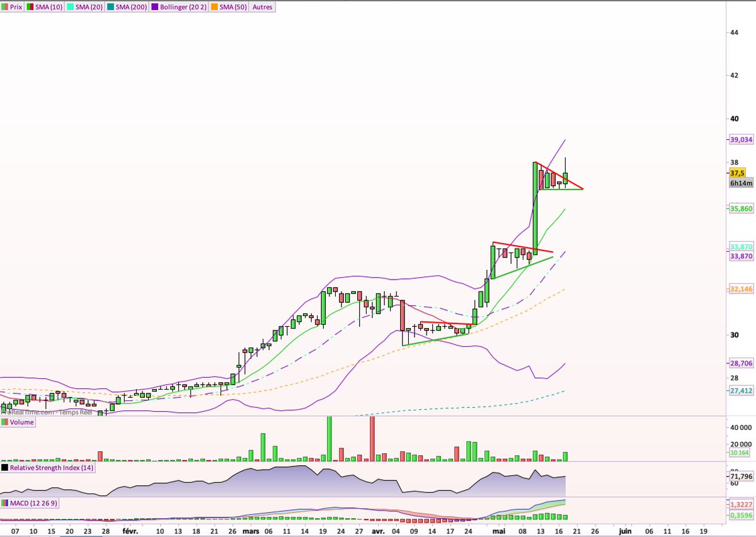Select the tall green breakout candle reaching 38
Image resolution: width=756 pixels, height=537 pixels.
pos(535,208)
